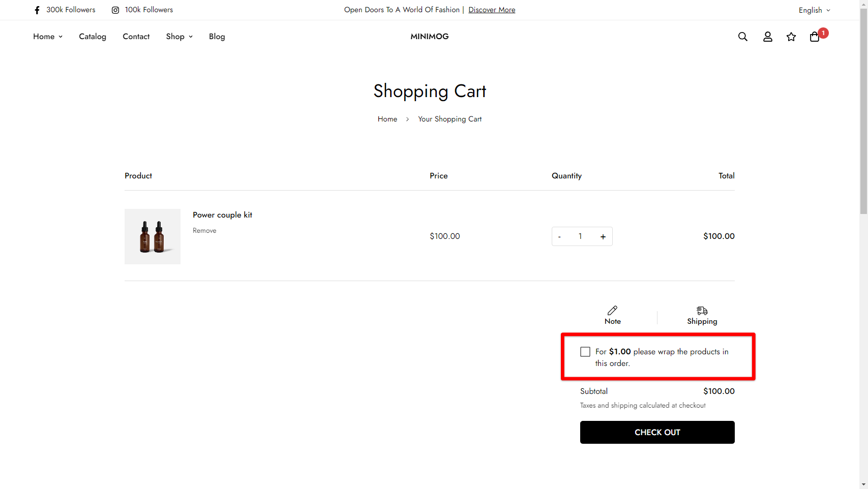Decrease quantity with minus button
868x489 pixels.
(559, 236)
